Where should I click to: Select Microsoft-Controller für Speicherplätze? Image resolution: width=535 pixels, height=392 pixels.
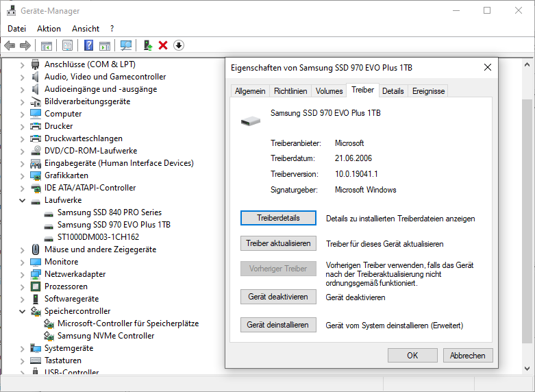[128, 323]
